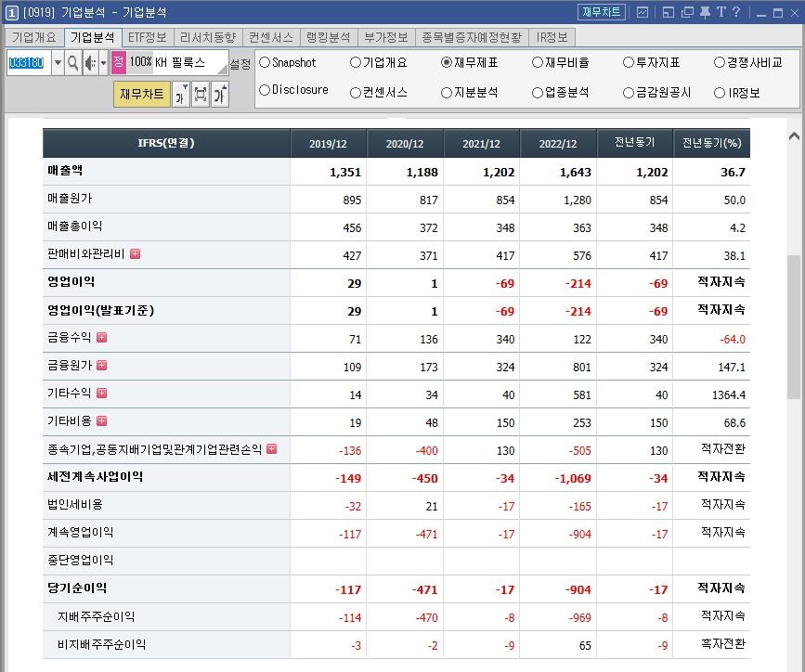Open the stock search magnifier icon
The image size is (805, 672).
tap(73, 62)
